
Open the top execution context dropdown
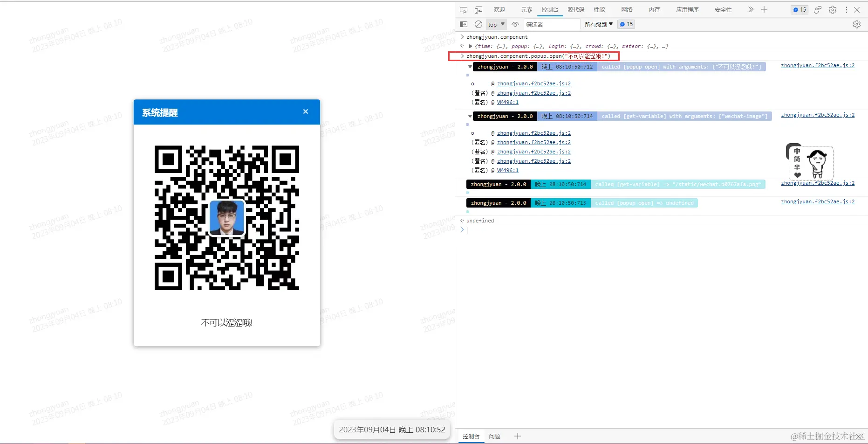point(496,24)
